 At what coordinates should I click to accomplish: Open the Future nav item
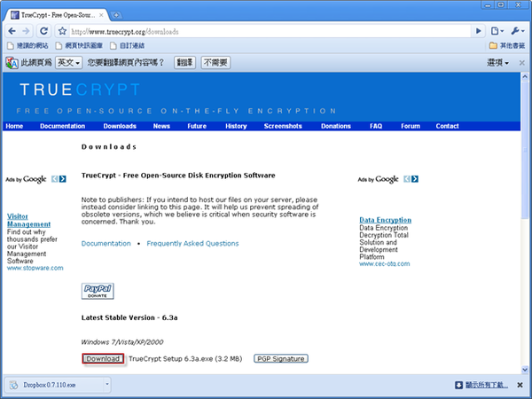197,126
